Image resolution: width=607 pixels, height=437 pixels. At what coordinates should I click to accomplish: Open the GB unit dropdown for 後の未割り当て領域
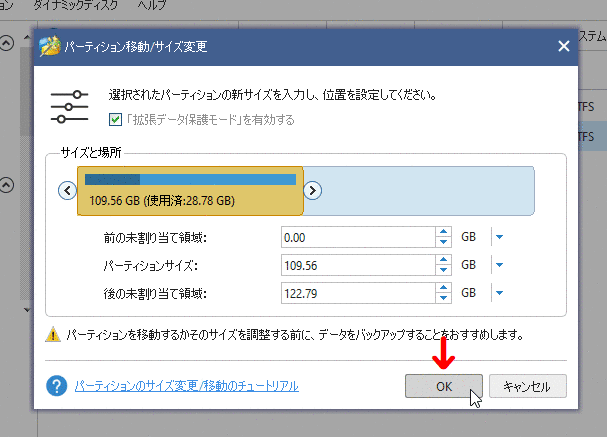coord(498,294)
